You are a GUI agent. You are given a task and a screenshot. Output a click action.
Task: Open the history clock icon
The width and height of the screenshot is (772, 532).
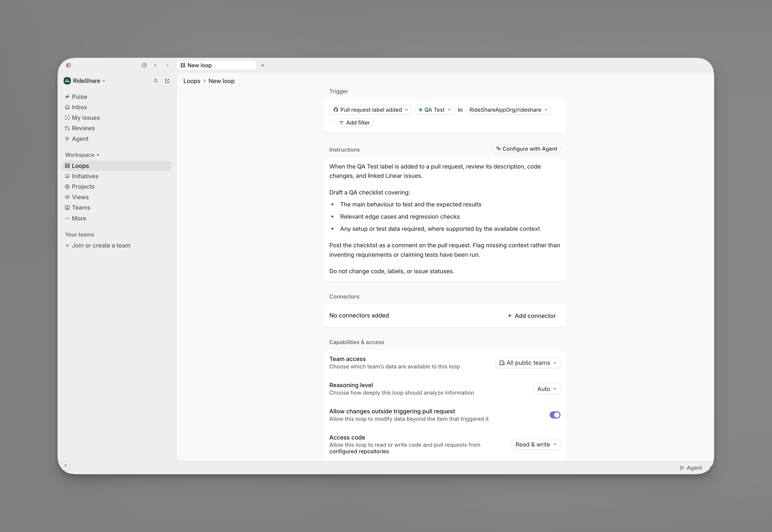coord(144,65)
